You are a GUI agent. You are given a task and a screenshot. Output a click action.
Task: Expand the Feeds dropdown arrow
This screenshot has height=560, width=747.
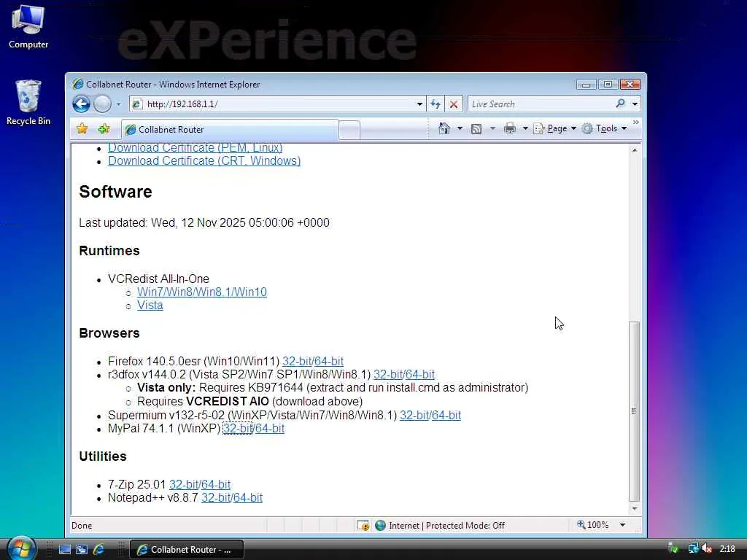click(x=492, y=128)
